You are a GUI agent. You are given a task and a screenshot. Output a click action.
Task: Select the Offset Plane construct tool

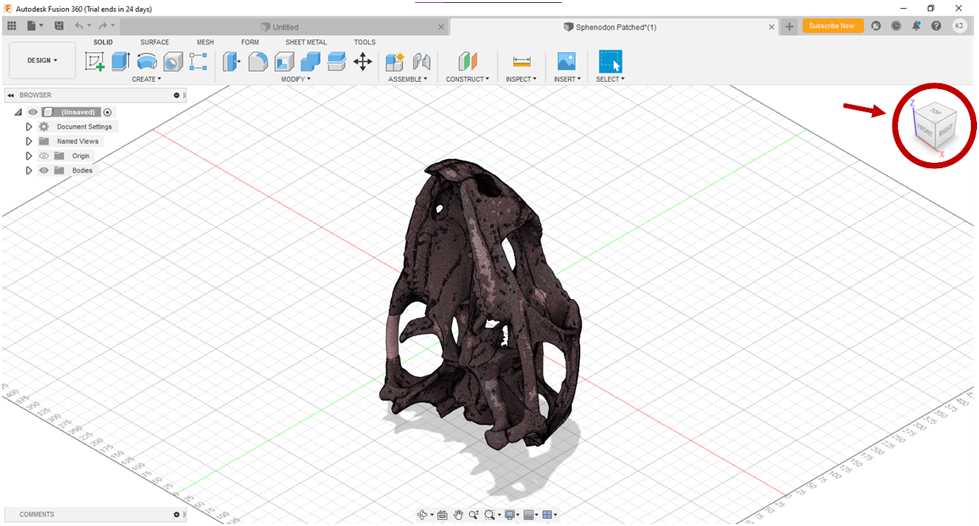pyautogui.click(x=467, y=61)
